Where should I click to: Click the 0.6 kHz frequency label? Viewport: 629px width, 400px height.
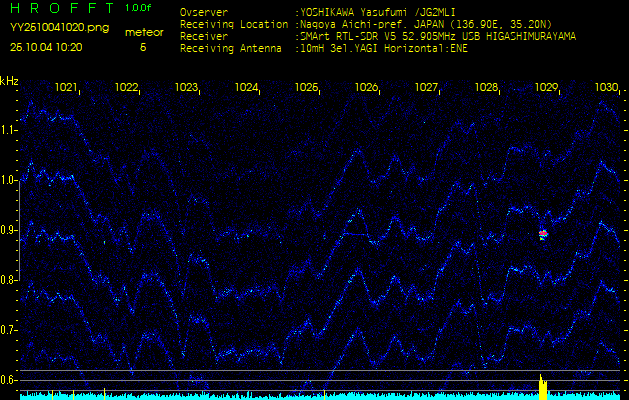click(x=9, y=380)
